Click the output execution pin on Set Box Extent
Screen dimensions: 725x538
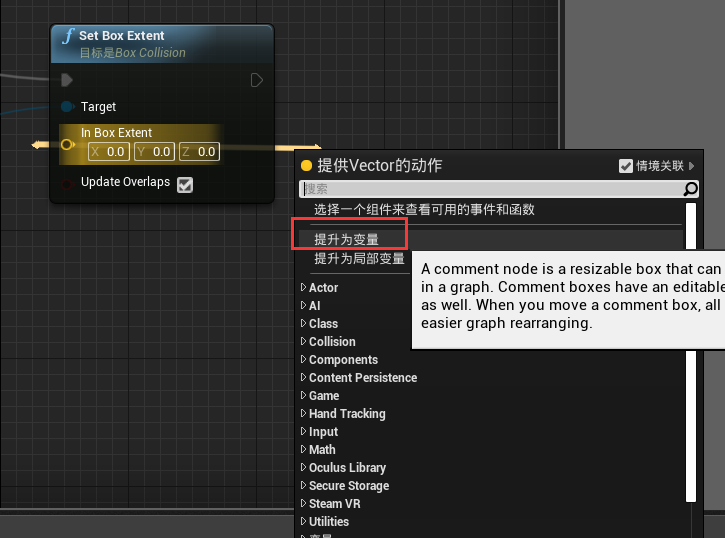pyautogui.click(x=257, y=80)
